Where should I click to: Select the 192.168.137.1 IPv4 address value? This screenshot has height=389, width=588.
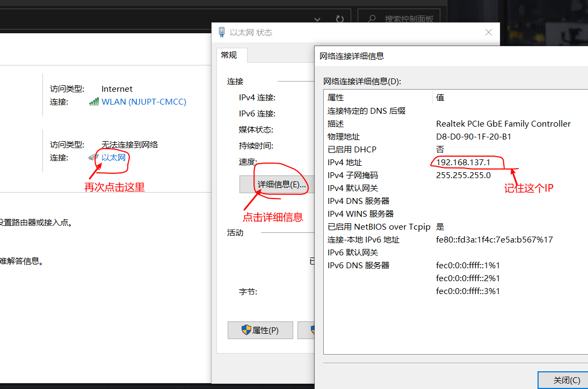click(463, 162)
